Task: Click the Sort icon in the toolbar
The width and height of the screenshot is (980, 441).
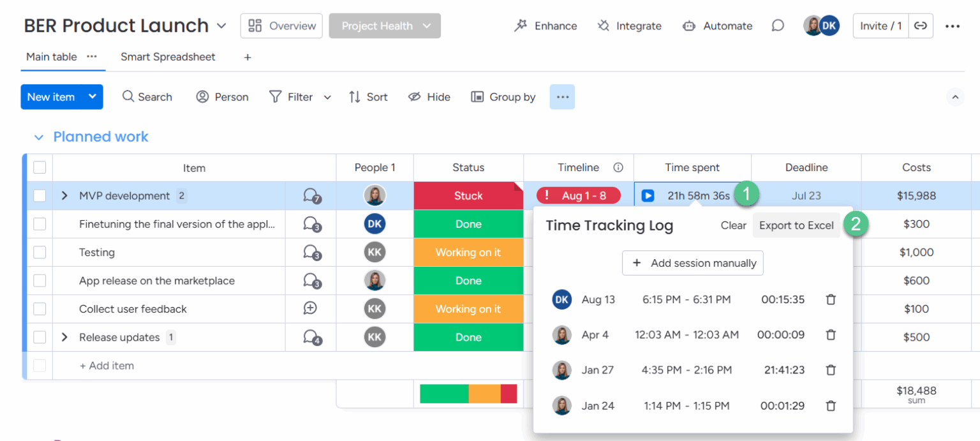Action: tap(369, 96)
